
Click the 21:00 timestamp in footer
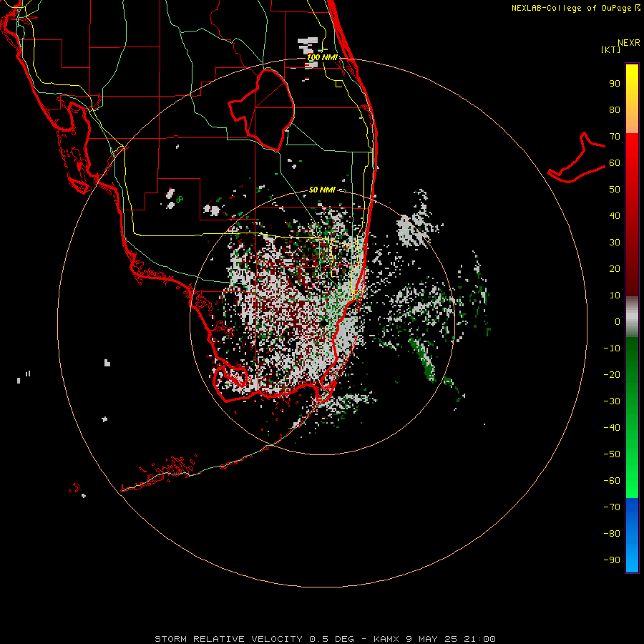click(x=479, y=639)
